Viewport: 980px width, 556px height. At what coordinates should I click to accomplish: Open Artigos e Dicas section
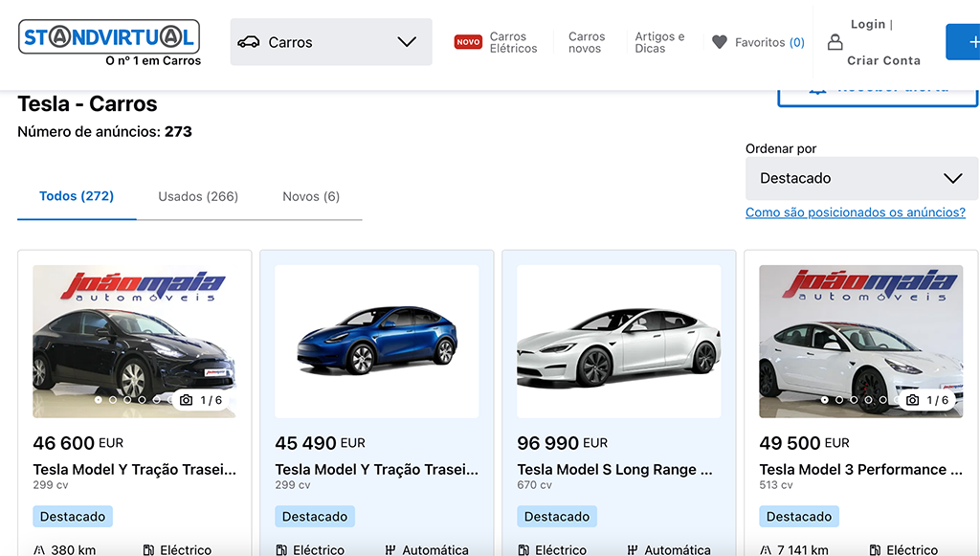(x=659, y=42)
